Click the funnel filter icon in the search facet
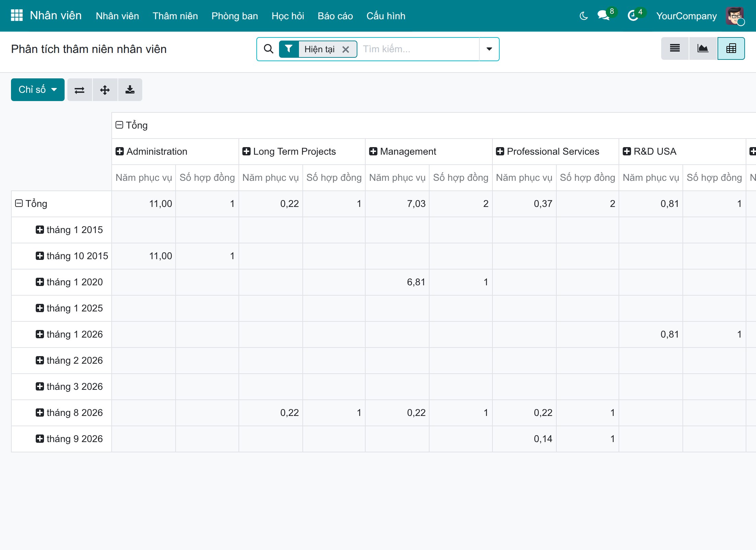Image resolution: width=756 pixels, height=550 pixels. click(x=289, y=49)
